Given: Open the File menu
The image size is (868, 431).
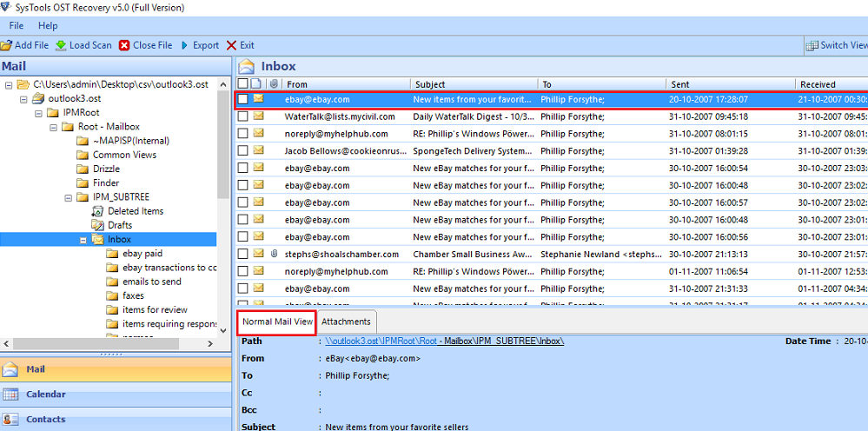Looking at the screenshot, I should [x=16, y=25].
